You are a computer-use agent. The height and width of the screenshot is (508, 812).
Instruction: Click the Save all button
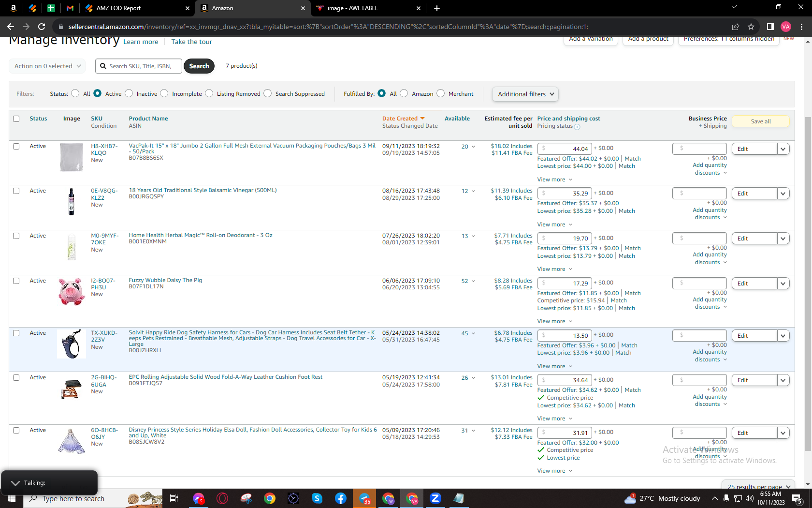click(x=761, y=121)
